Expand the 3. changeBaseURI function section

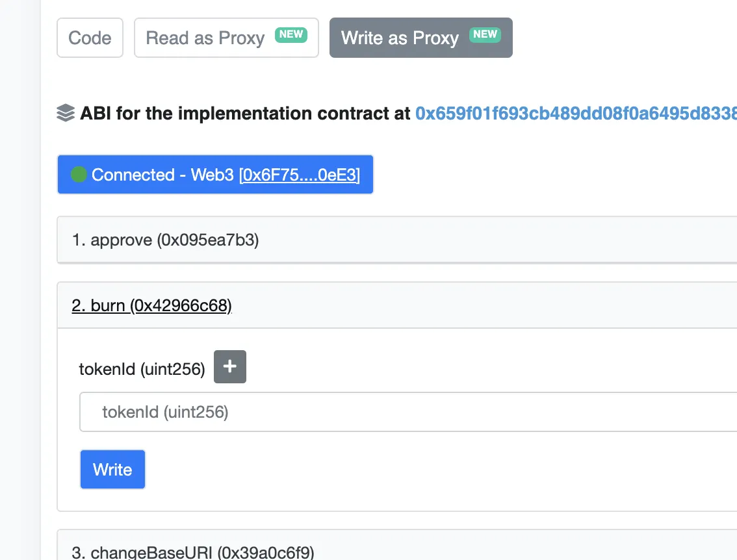tap(193, 552)
